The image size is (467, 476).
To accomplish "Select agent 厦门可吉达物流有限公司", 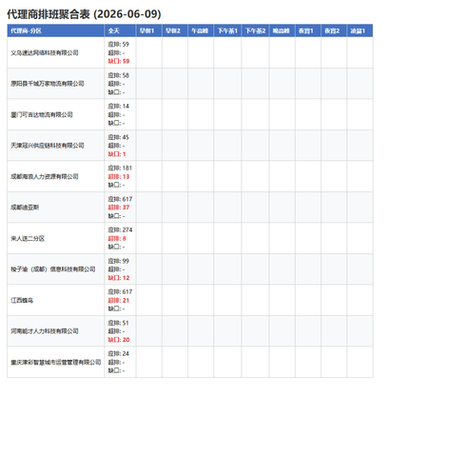I will [x=42, y=114].
